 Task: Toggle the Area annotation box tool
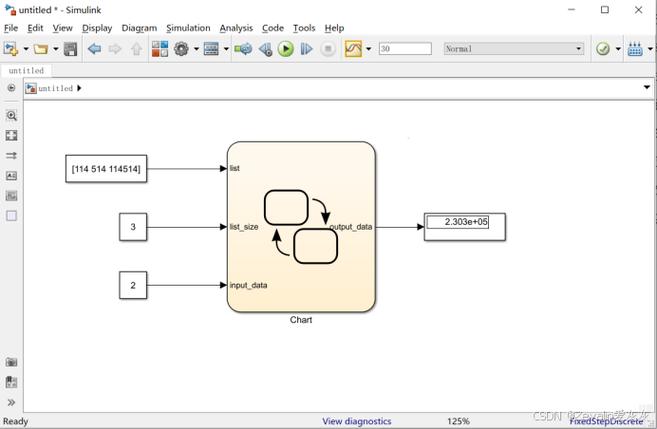point(12,215)
